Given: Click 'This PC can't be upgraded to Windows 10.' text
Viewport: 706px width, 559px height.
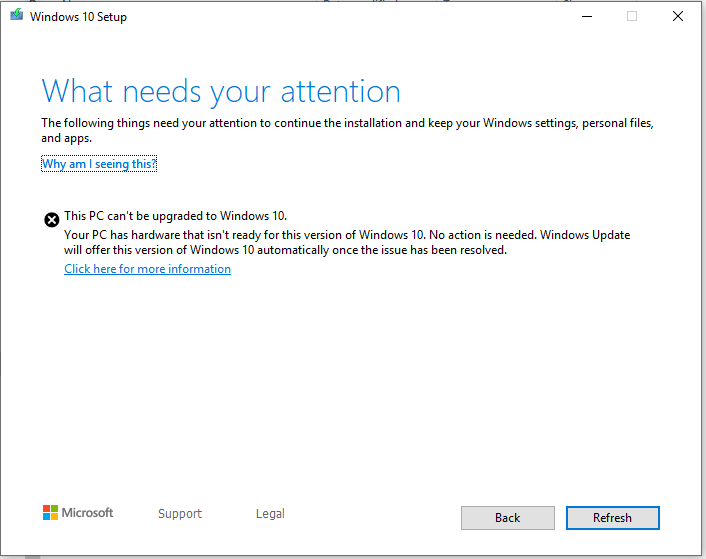Looking at the screenshot, I should [x=176, y=216].
